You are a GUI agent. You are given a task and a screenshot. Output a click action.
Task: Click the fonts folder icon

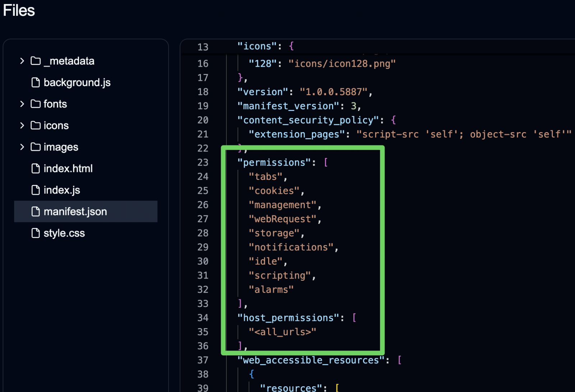(x=35, y=104)
